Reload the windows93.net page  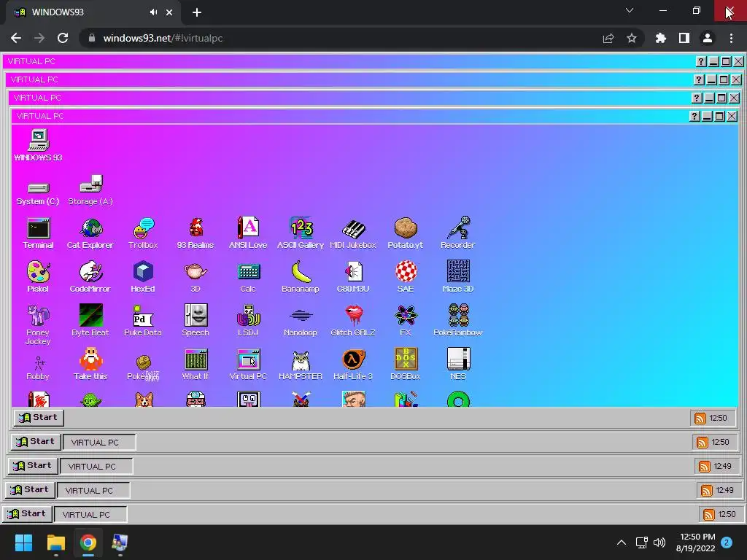63,38
